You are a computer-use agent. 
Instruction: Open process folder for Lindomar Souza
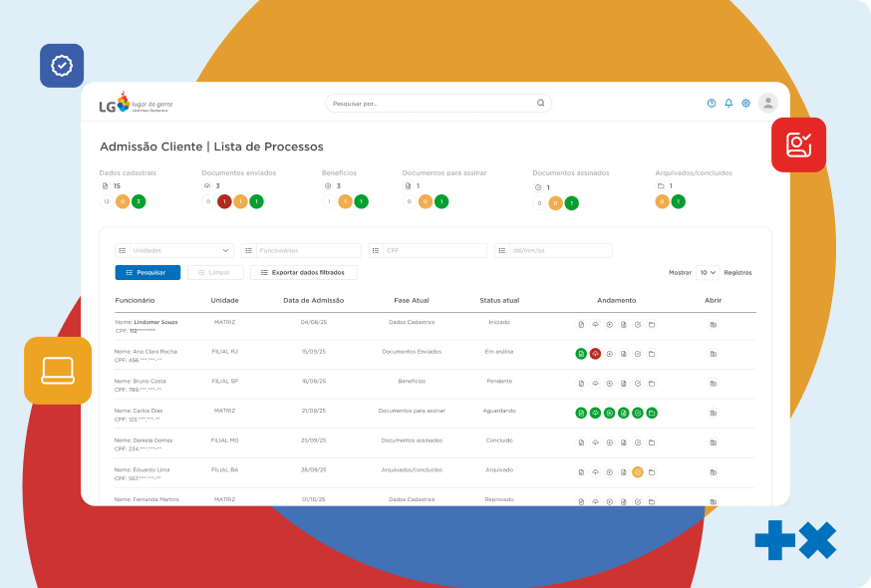713,325
